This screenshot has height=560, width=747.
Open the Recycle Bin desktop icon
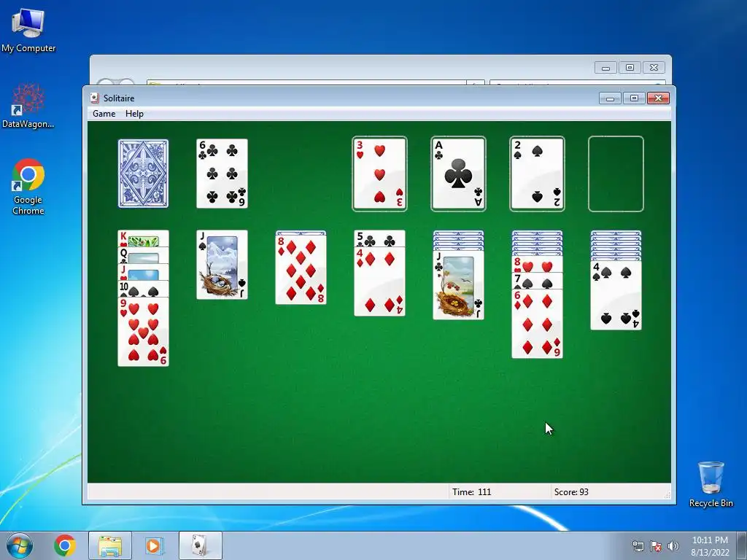[711, 484]
